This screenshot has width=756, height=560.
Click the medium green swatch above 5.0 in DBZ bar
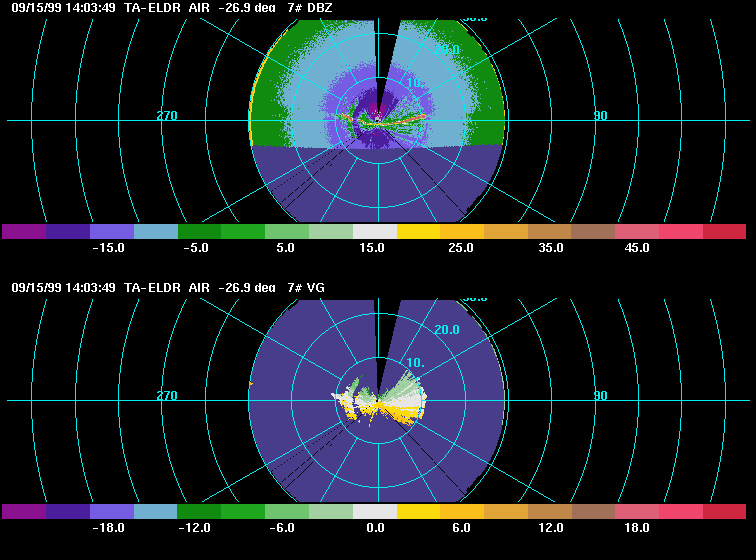pos(287,232)
